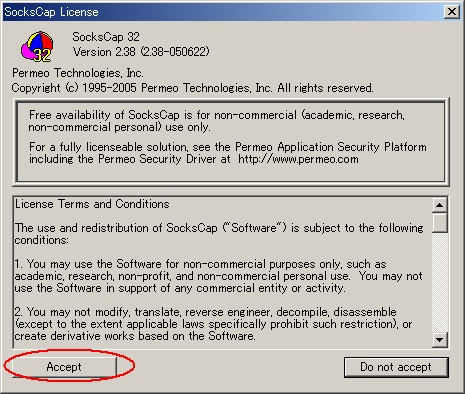The height and width of the screenshot is (394, 465).
Task: Click the License Terms and Conditions heading
Action: pyautogui.click(x=92, y=204)
